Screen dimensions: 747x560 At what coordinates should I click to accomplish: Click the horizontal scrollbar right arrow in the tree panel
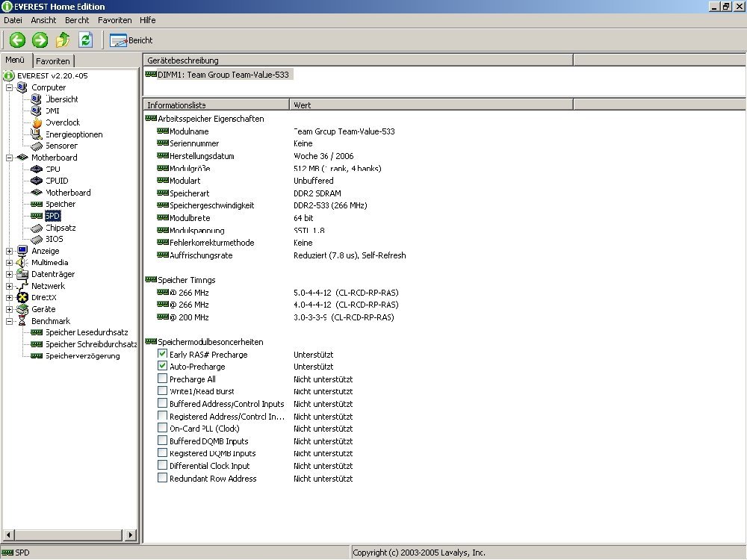(x=131, y=535)
